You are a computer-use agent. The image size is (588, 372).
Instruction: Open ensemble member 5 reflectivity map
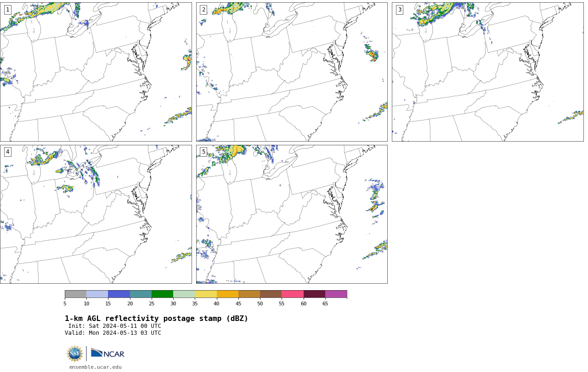[292, 214]
